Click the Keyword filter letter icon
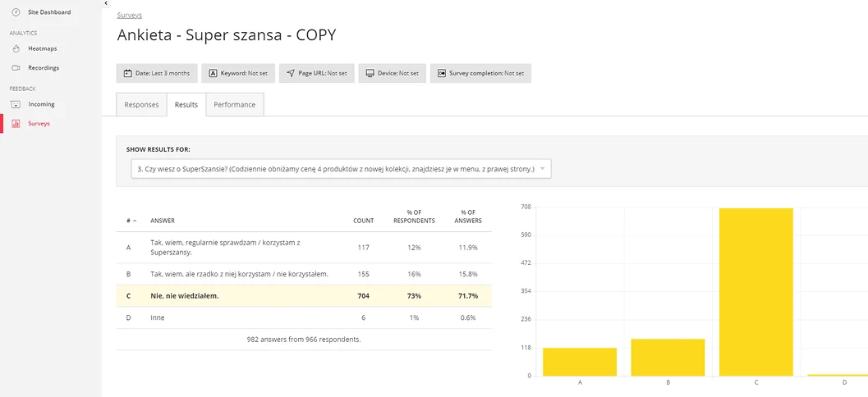Screen dimensions: 868x397 click(213, 73)
